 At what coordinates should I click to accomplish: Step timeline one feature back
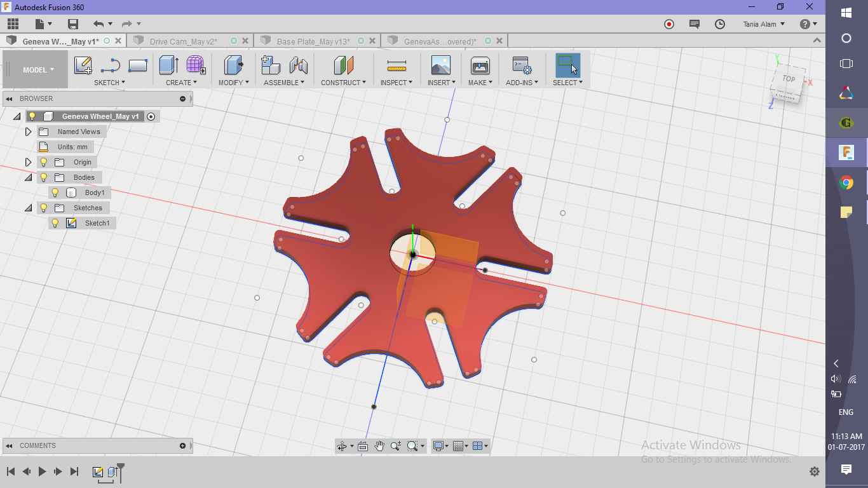click(x=27, y=471)
